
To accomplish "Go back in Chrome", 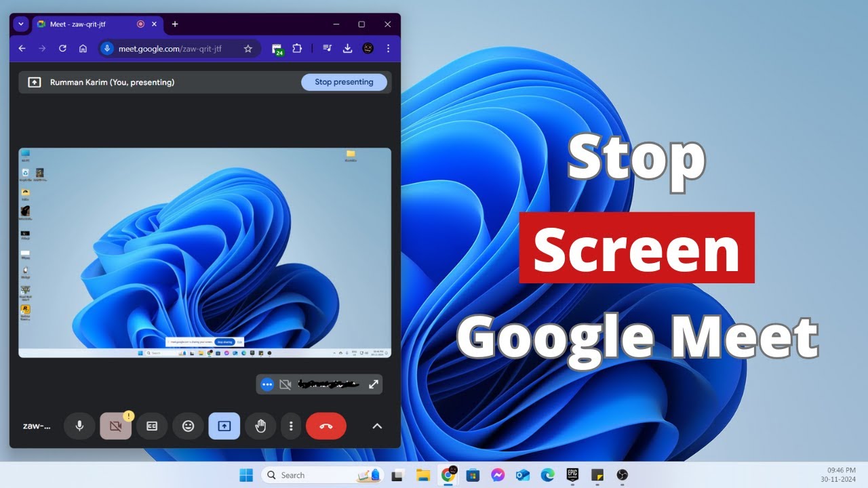I will click(x=22, y=49).
